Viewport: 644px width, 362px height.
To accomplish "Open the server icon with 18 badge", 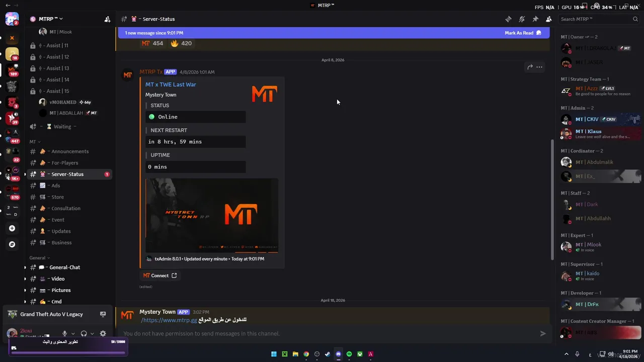I will 12,54.
